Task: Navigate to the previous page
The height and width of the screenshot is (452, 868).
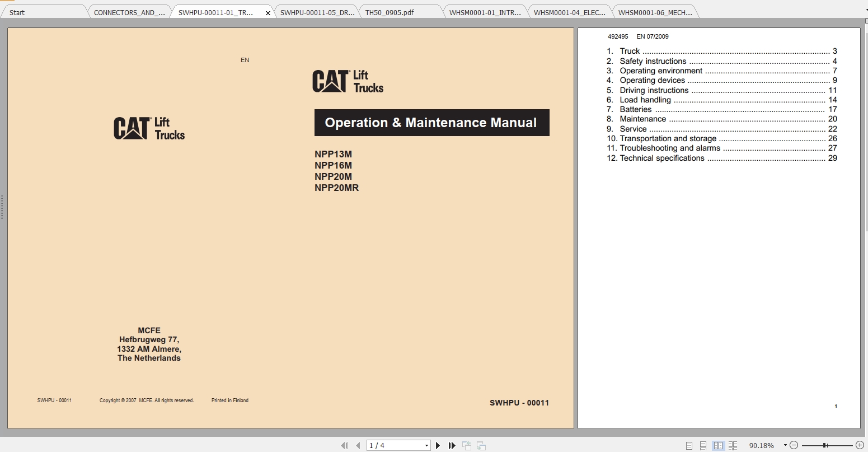Action: click(358, 445)
